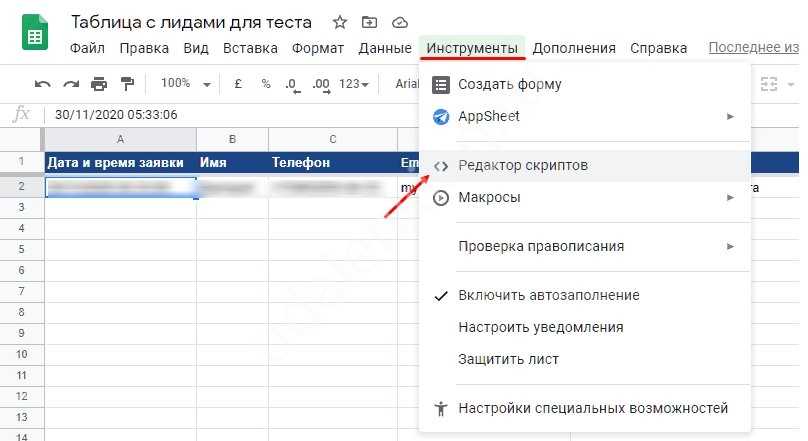
Task: Select the paint format roller tool
Action: 127,84
